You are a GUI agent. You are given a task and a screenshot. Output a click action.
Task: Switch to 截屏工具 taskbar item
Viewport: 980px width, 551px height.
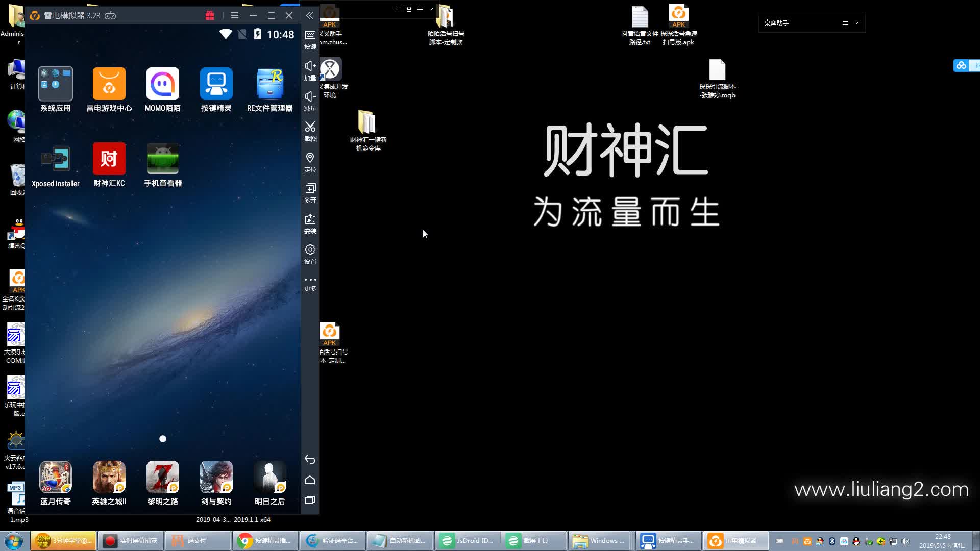pyautogui.click(x=534, y=541)
